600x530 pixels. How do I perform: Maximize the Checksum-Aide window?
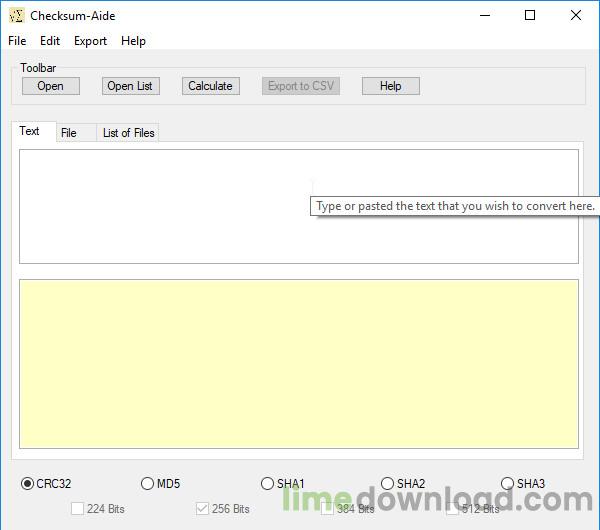coord(530,16)
